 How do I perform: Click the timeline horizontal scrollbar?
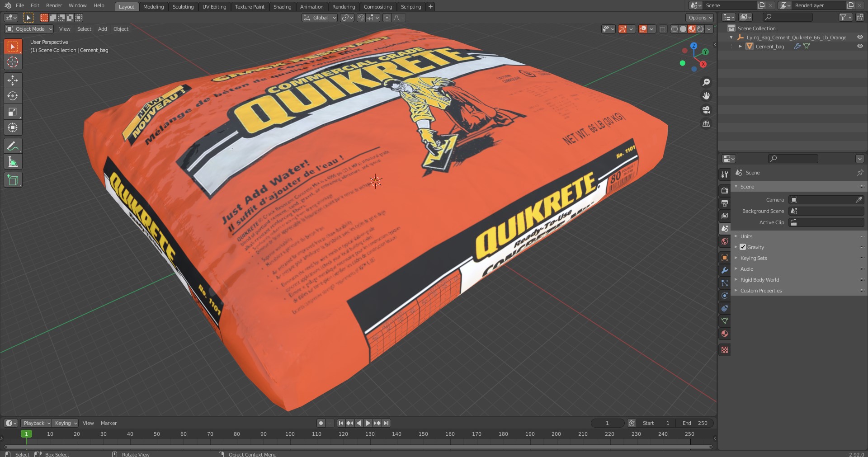coord(357,447)
